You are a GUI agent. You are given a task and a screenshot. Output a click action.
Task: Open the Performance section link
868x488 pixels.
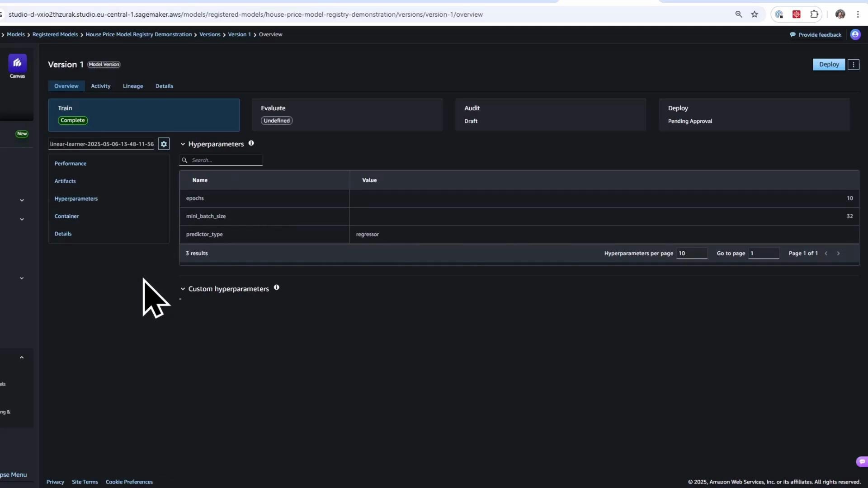(x=71, y=164)
